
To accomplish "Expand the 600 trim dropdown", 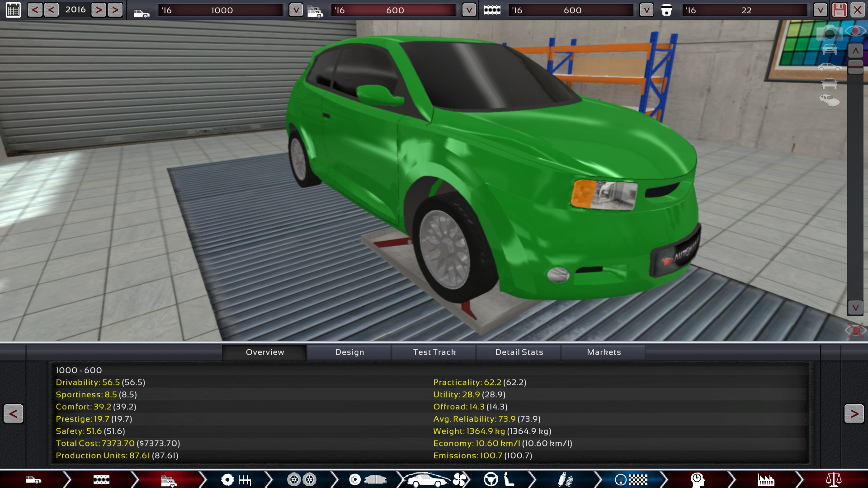I will (x=469, y=10).
